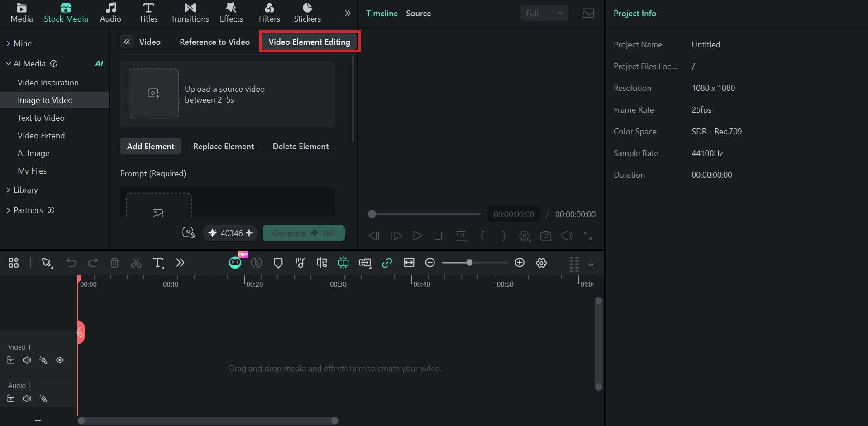Open the preview volume speaker icon
The image size is (868, 426).
567,236
